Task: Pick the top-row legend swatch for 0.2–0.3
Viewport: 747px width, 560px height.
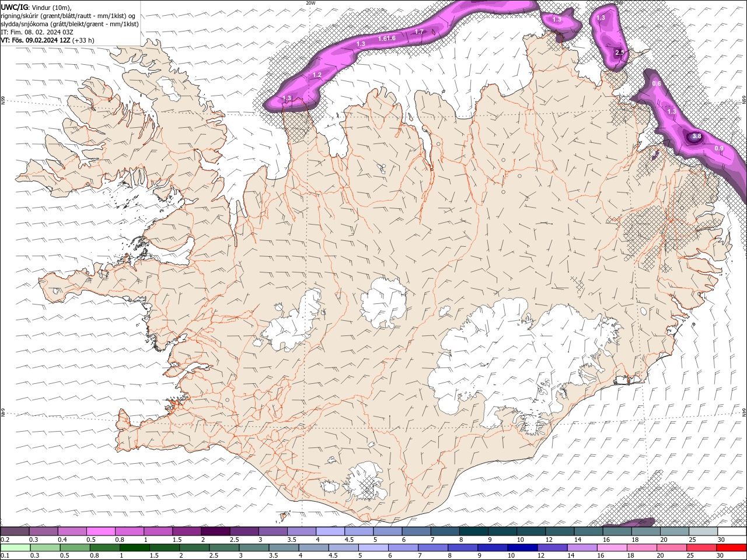Action: pyautogui.click(x=15, y=531)
